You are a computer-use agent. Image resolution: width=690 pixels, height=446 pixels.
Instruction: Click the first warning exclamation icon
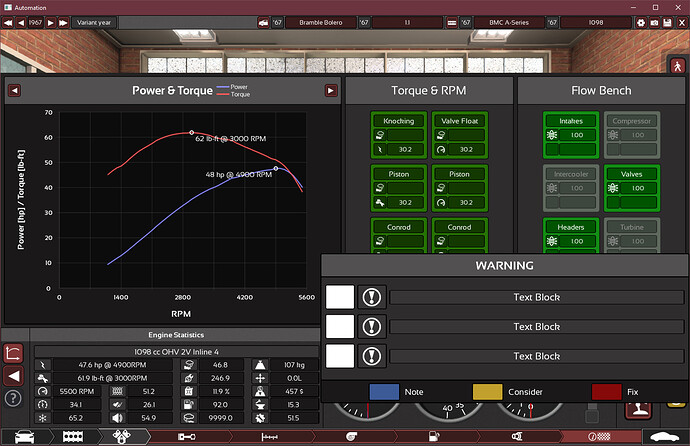pyautogui.click(x=371, y=297)
